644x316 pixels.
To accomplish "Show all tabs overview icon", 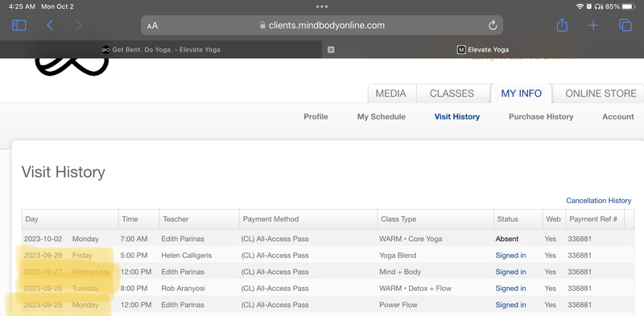I will click(625, 26).
